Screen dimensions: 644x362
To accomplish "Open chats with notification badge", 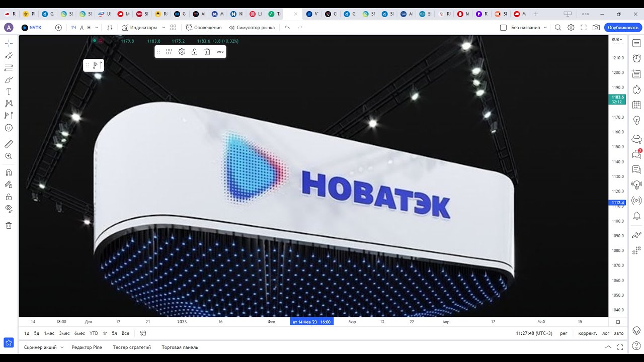I will pyautogui.click(x=636, y=154).
